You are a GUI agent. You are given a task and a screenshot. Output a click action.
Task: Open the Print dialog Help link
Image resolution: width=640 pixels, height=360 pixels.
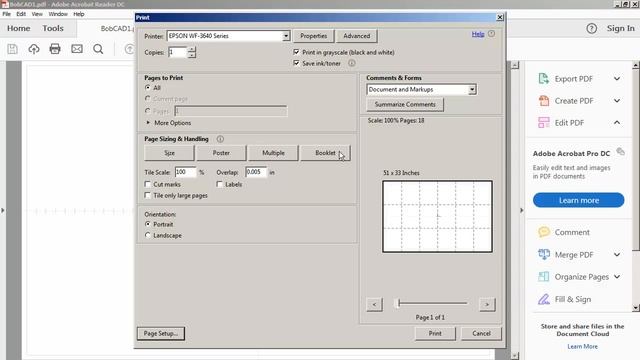[478, 34]
